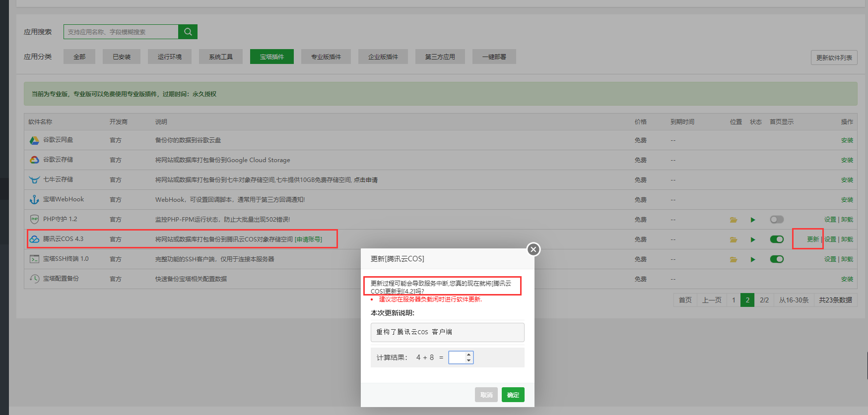Install 七牛云存储 plugin

tap(847, 180)
